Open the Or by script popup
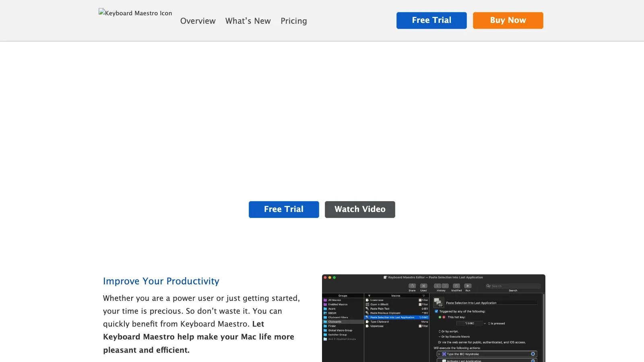644x362 pixels. (x=448, y=331)
